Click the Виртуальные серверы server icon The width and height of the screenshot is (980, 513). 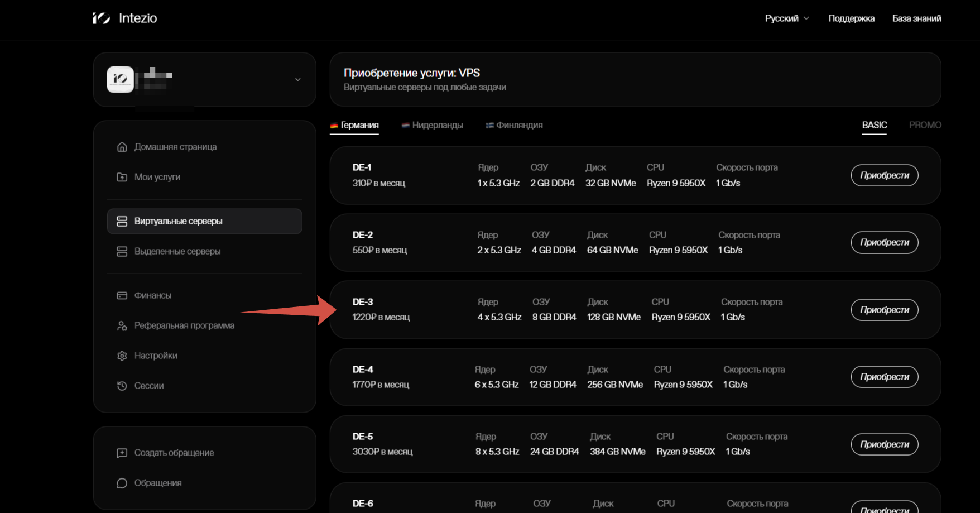pyautogui.click(x=122, y=221)
